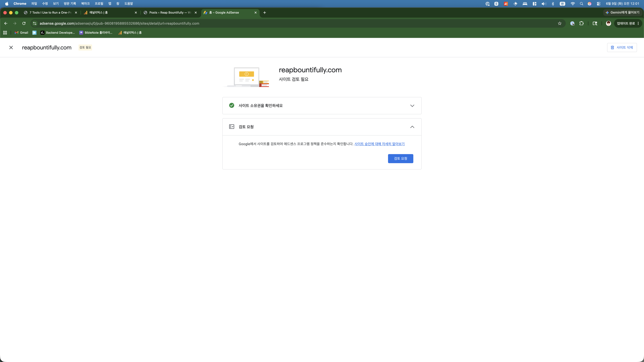Open a new tab with the plus button

[x=265, y=12]
